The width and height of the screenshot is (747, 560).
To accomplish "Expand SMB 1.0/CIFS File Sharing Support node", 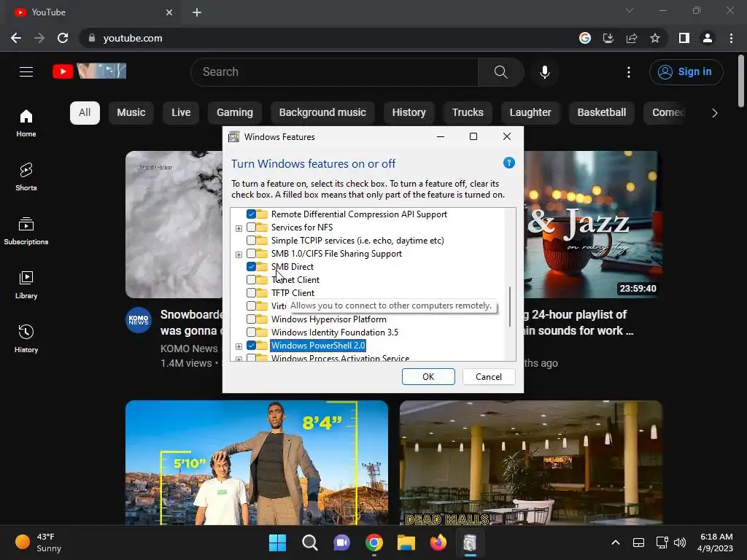I will click(x=239, y=254).
